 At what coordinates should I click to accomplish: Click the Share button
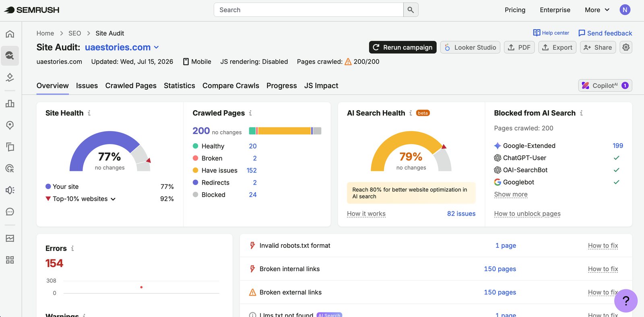click(x=598, y=47)
